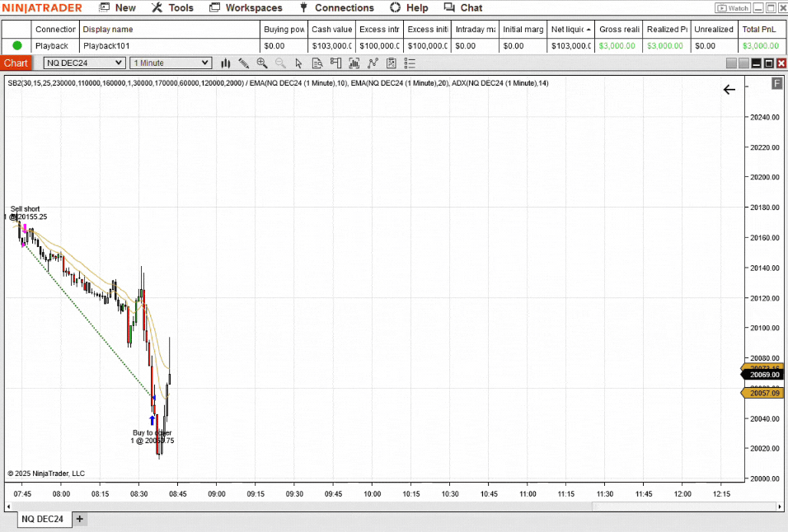The width and height of the screenshot is (788, 532).
Task: Select the Zoom Out magnifier
Action: click(280, 63)
